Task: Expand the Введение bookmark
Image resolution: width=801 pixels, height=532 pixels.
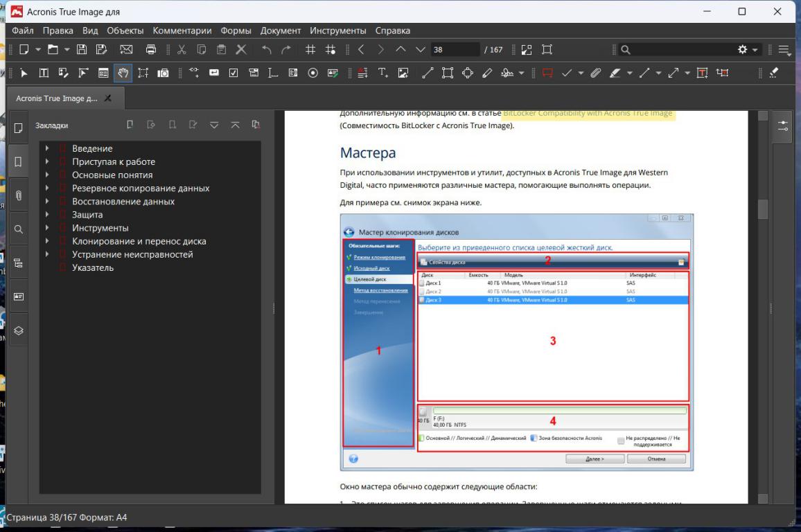Action: [47, 148]
